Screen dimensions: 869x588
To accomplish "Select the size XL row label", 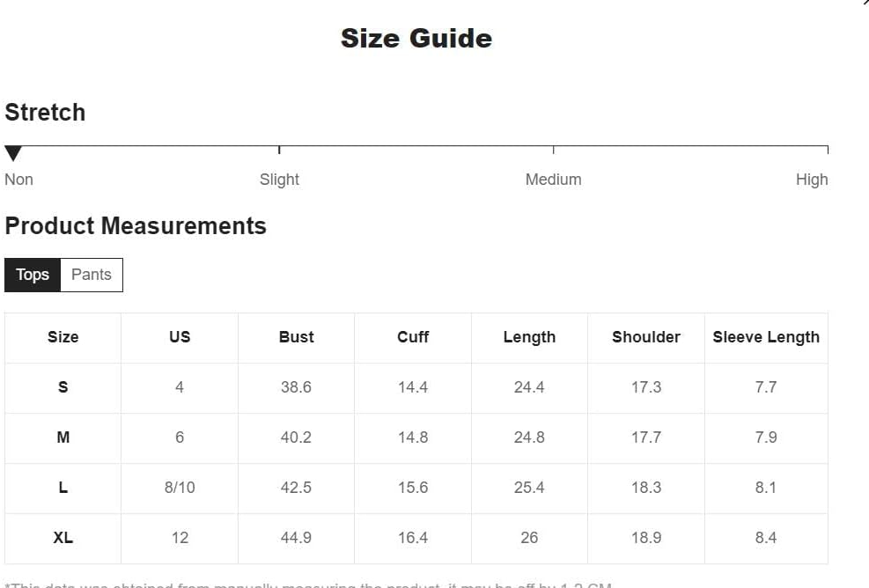I will pos(63,538).
